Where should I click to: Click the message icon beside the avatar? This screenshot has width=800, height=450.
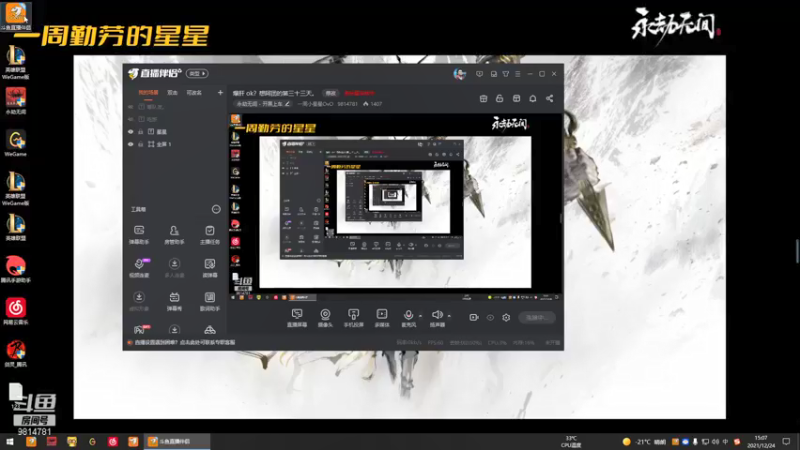tap(479, 74)
